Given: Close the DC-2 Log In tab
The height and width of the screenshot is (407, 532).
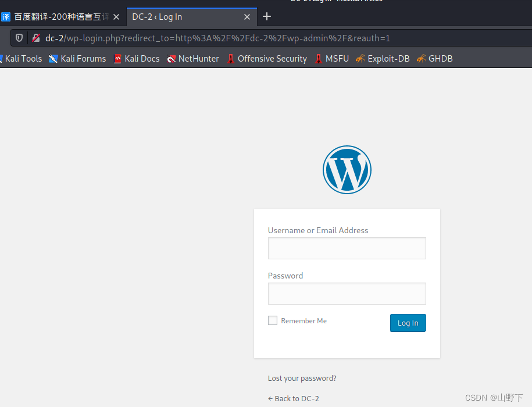Looking at the screenshot, I should click(x=247, y=17).
